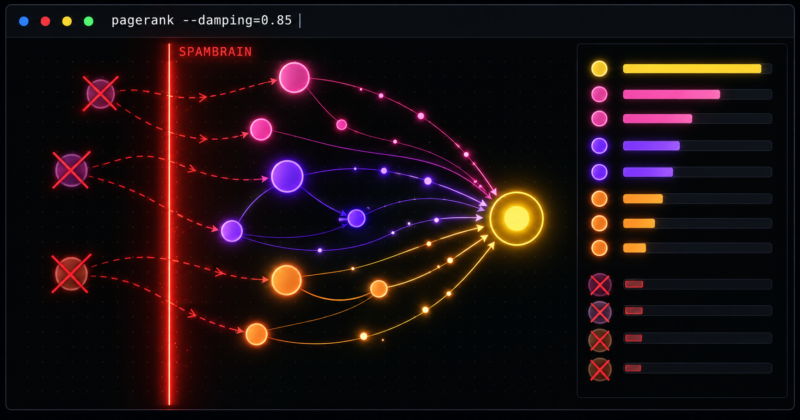This screenshot has width=800, height=420.
Task: Click the longer pink rank bar
Action: (671, 94)
